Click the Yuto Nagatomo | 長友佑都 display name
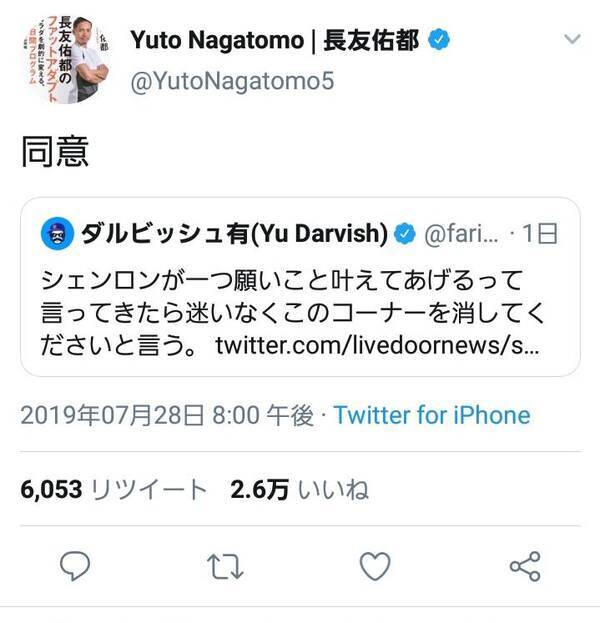 (x=285, y=40)
